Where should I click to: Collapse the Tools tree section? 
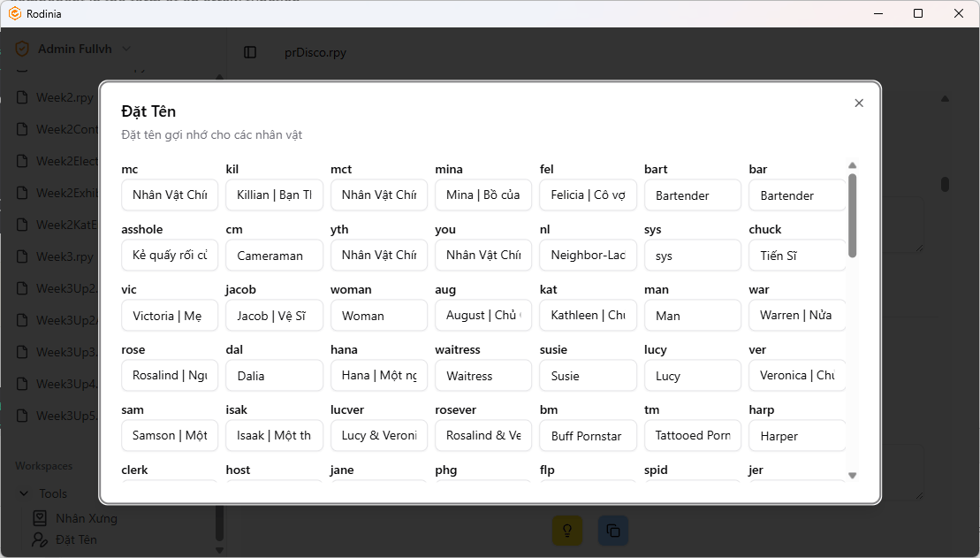(24, 493)
